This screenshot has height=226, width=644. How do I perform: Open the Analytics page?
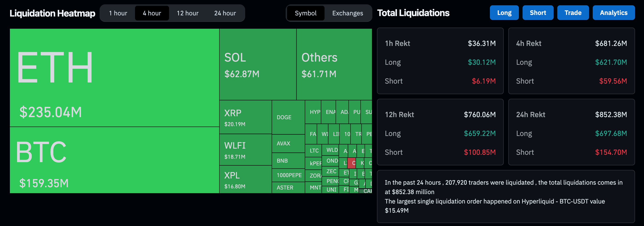point(614,12)
